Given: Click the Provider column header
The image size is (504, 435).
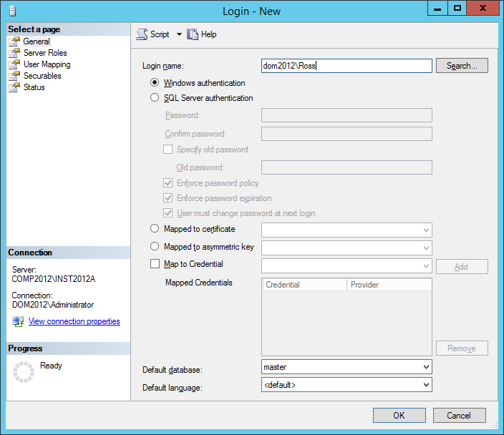Looking at the screenshot, I should pyautogui.click(x=389, y=285).
